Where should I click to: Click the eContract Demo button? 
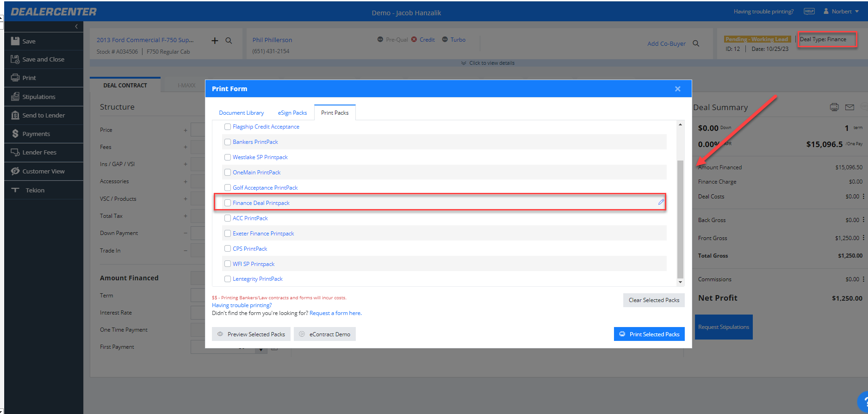click(x=325, y=334)
